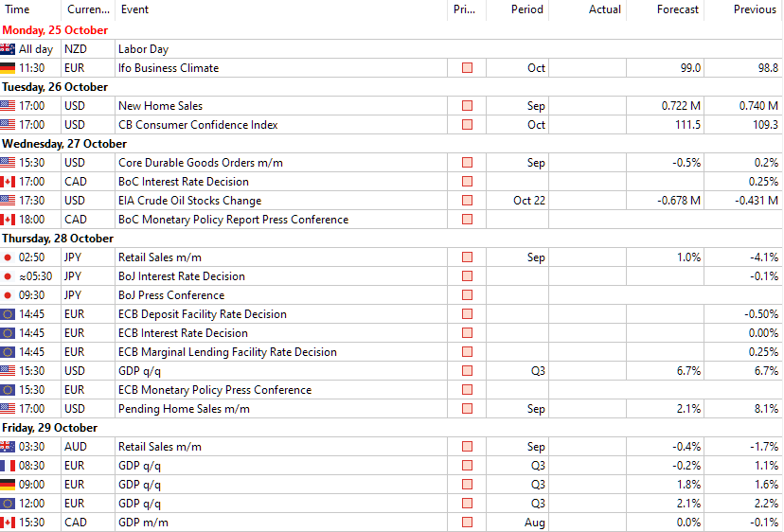
Task: Click the 0.722 M forecast value
Action: click(681, 106)
